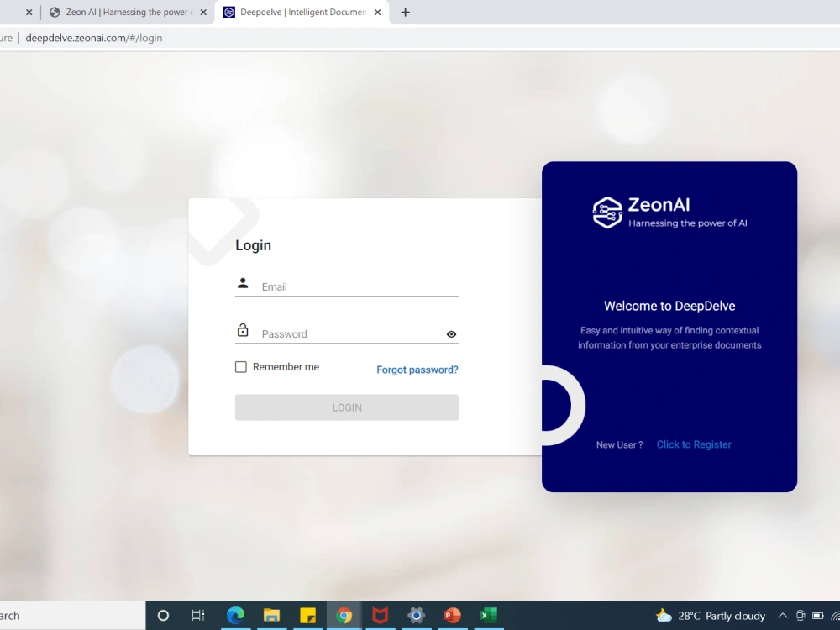Image resolution: width=840 pixels, height=630 pixels.
Task: Follow the Click to Register link
Action: point(694,444)
